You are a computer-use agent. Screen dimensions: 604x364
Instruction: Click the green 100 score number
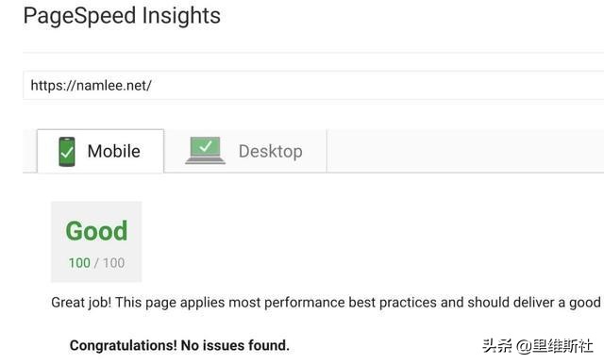coord(79,263)
